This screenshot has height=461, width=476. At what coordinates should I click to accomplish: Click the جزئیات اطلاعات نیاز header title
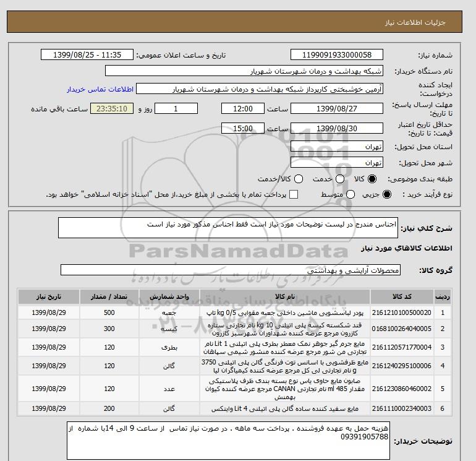[415, 22]
